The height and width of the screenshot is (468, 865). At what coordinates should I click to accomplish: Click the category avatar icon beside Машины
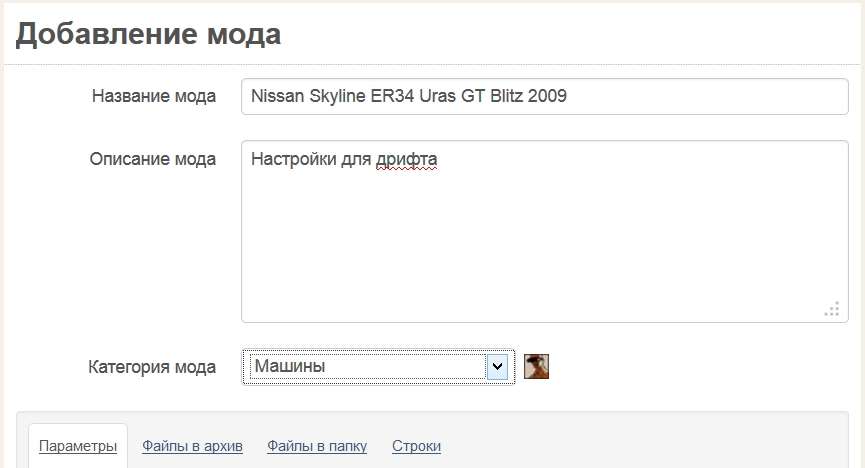click(x=536, y=366)
